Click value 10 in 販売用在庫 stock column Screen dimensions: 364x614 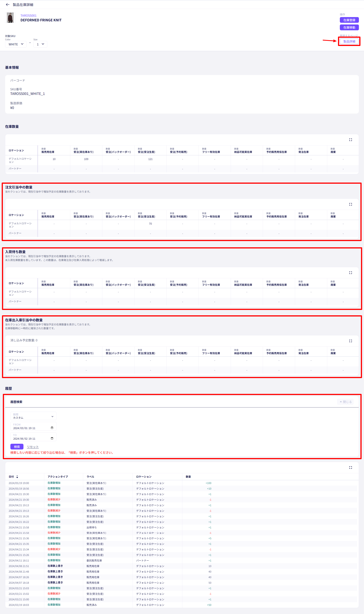pos(54,159)
